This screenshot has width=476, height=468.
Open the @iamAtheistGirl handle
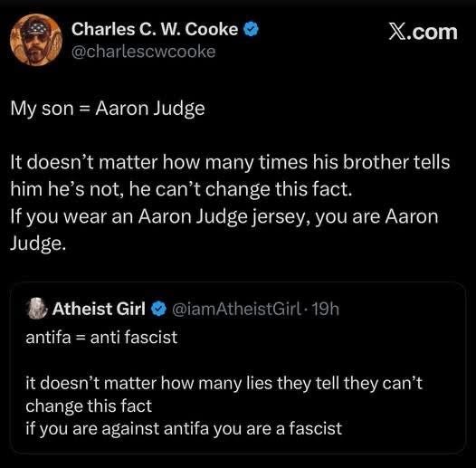[237, 310]
